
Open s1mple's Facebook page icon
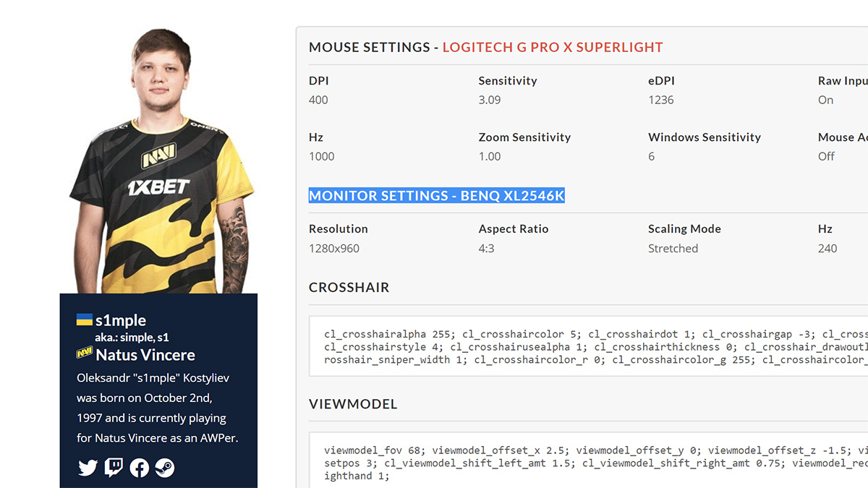pos(139,468)
